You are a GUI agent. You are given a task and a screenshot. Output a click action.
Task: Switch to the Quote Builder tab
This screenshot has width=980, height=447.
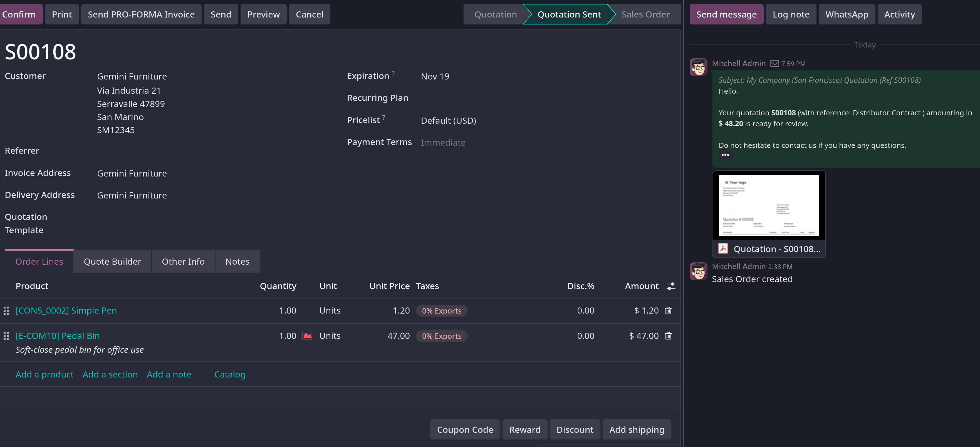coord(112,261)
